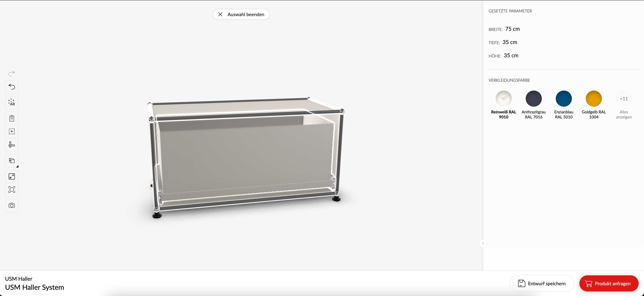Open the AR view mode

pos(12,103)
